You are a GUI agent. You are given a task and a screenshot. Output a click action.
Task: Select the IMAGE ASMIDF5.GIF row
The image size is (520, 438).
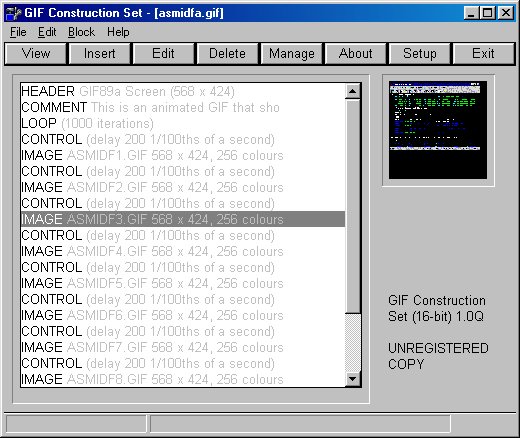(183, 283)
